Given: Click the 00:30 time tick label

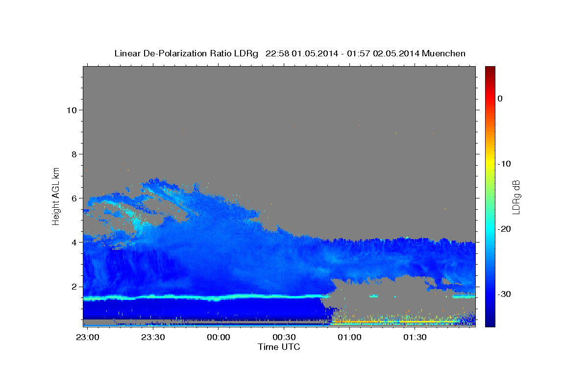Looking at the screenshot, I should point(284,337).
